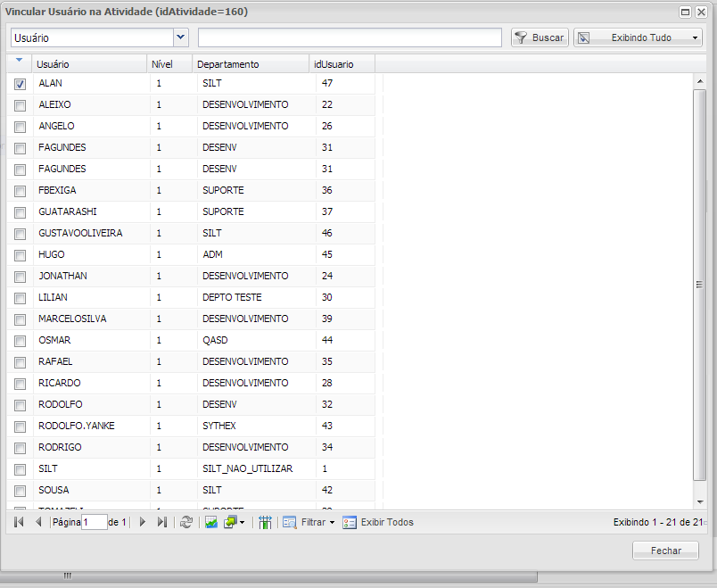The height and width of the screenshot is (588, 717).
Task: Click the SILT_NAO_UTILIZAR department cell
Action: pyautogui.click(x=247, y=468)
